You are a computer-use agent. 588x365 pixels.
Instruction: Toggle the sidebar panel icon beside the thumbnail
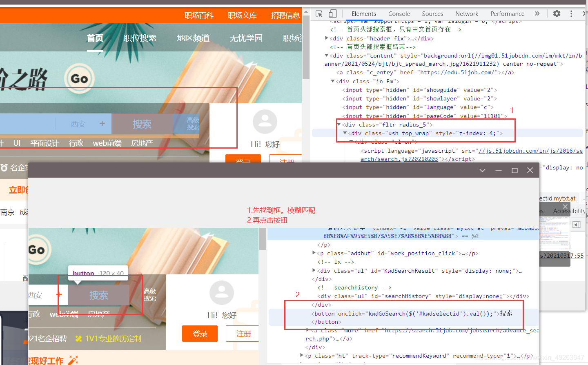pyautogui.click(x=577, y=225)
